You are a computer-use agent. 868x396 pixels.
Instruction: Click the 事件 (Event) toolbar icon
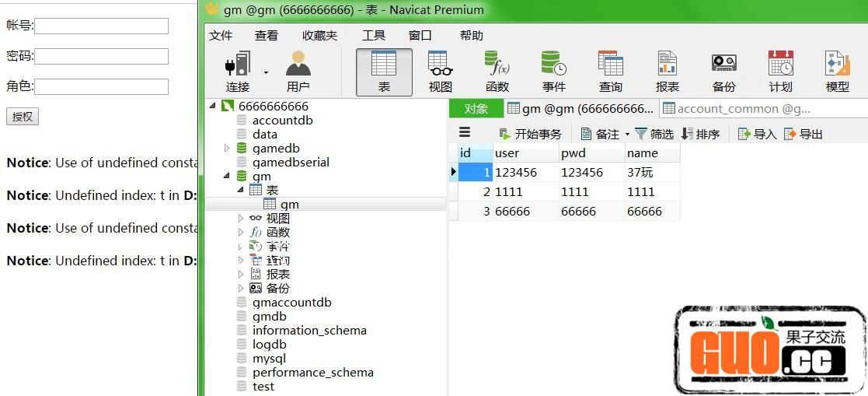click(x=554, y=72)
